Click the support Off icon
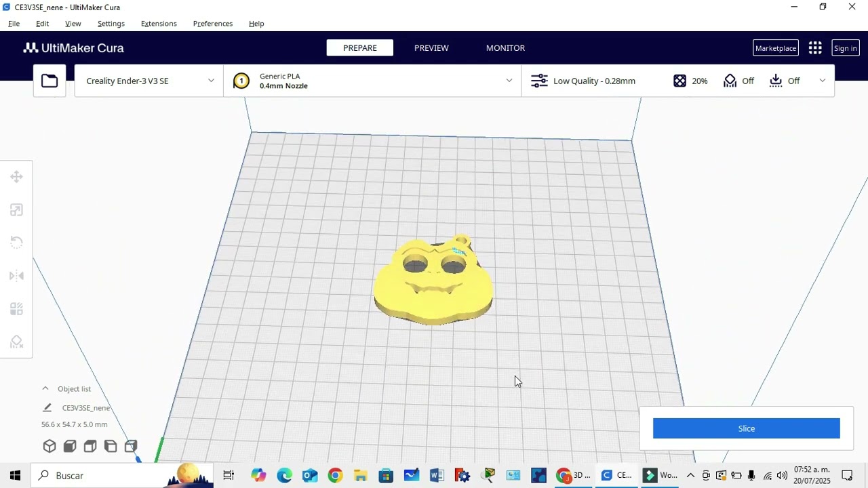The image size is (868, 488). (730, 81)
